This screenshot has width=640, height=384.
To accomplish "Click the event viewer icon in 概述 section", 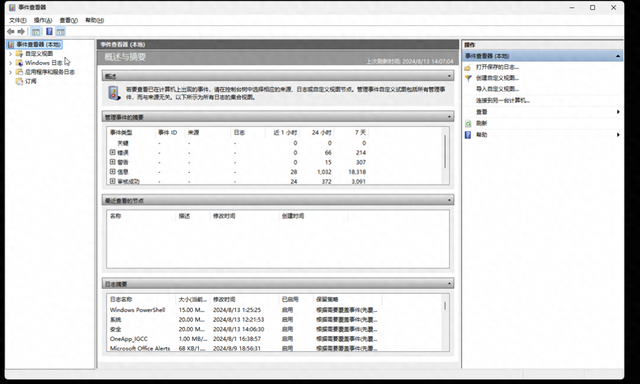I will click(x=114, y=93).
